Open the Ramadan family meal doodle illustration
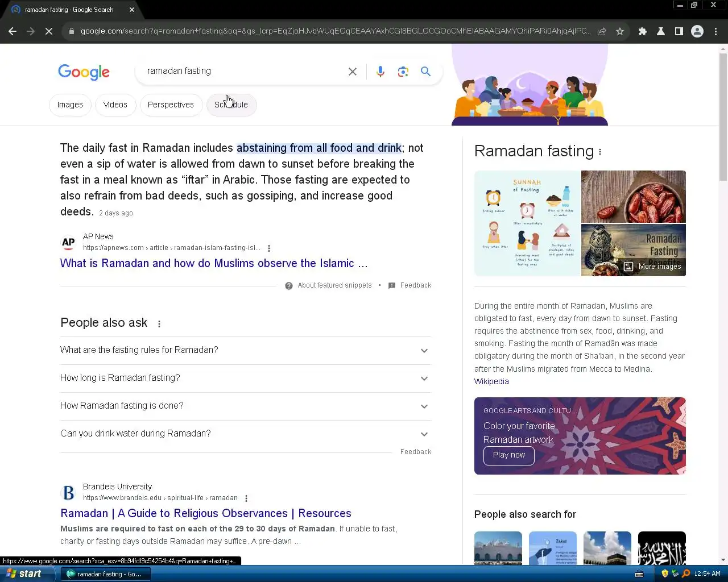728x582 pixels. (530, 85)
